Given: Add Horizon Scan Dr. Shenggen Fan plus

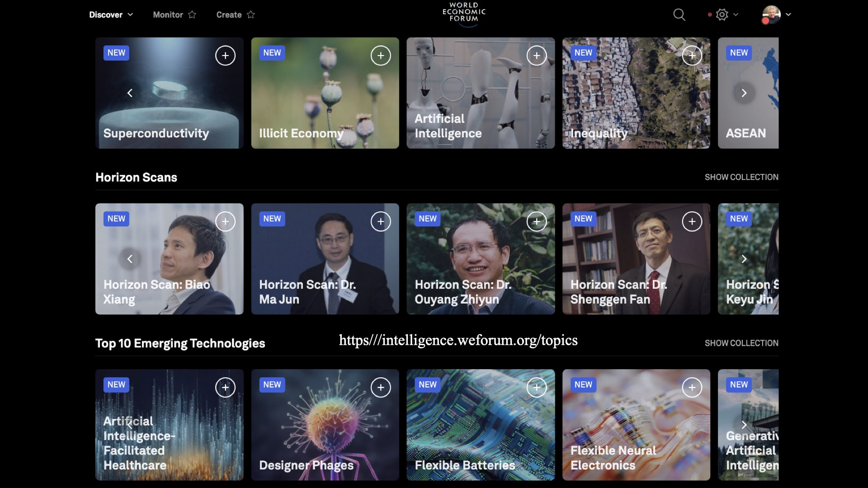Looking at the screenshot, I should coord(692,221).
